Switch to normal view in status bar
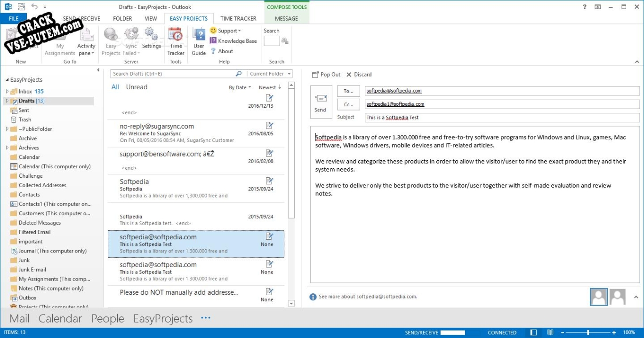 [533, 332]
